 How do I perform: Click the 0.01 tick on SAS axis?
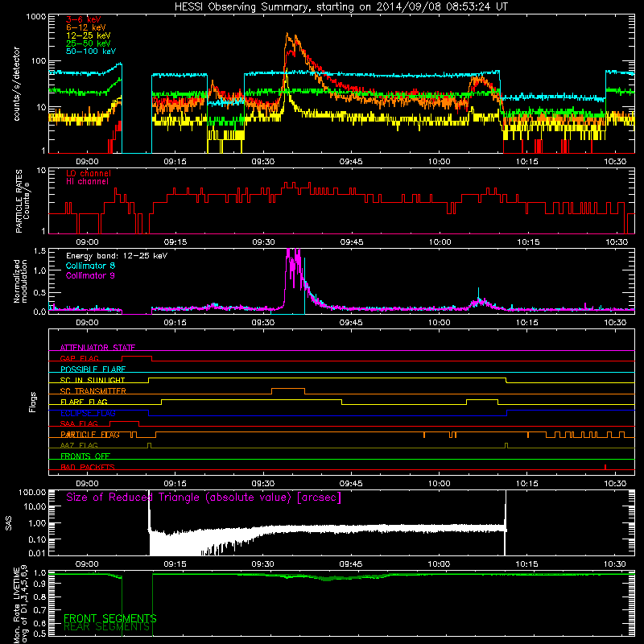coord(37,553)
